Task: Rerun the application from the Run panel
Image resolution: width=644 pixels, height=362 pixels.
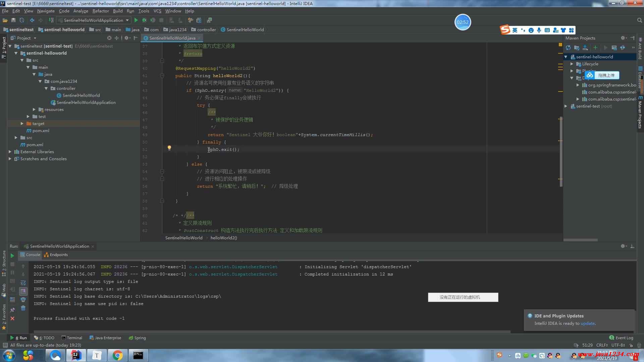Action: [12, 256]
